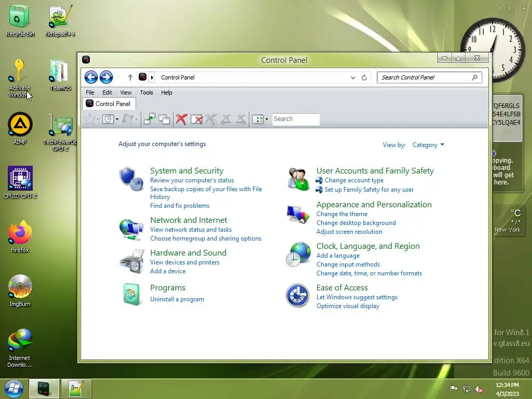
Task: Select the TeamOS desktop icon
Action: point(60,75)
